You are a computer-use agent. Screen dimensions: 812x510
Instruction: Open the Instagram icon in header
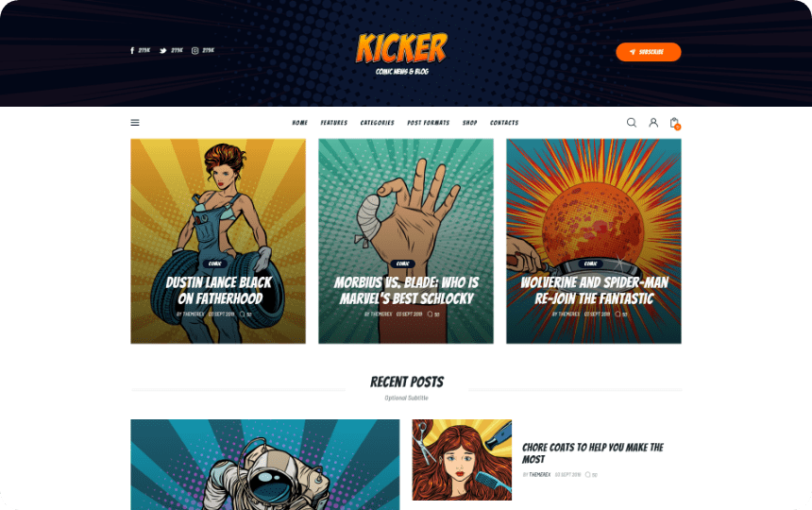pyautogui.click(x=195, y=51)
